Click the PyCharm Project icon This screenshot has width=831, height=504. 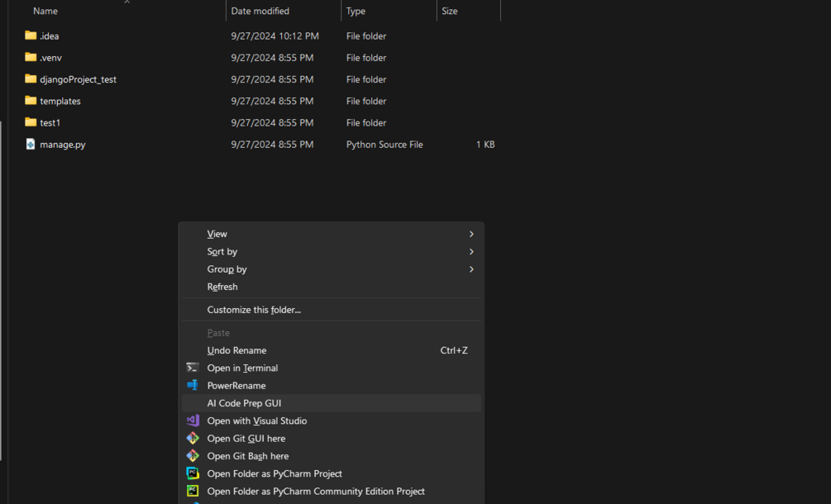193,473
